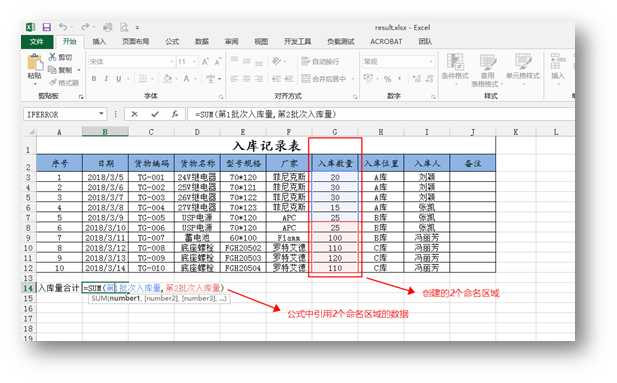Click Merge and Center (合并后居中)
This screenshot has height=383, width=617.
[324, 79]
